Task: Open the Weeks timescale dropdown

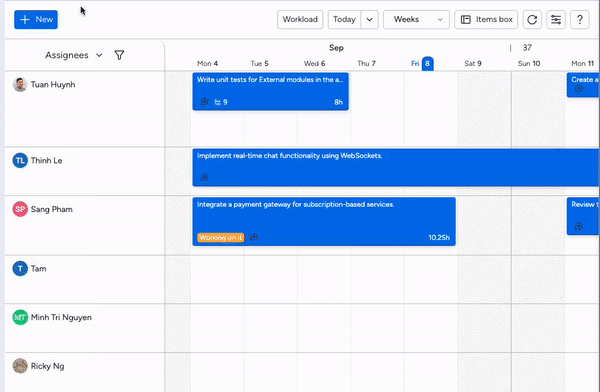Action: (416, 20)
